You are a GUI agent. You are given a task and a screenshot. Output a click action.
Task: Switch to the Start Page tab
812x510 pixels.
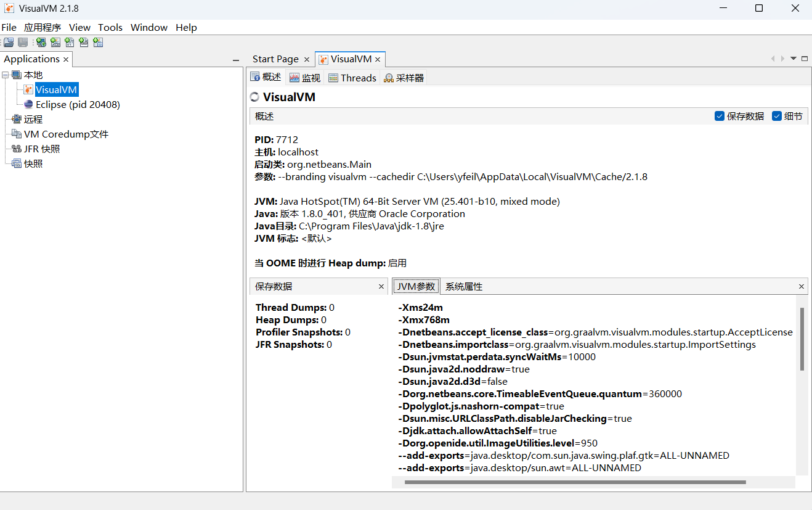(x=275, y=59)
